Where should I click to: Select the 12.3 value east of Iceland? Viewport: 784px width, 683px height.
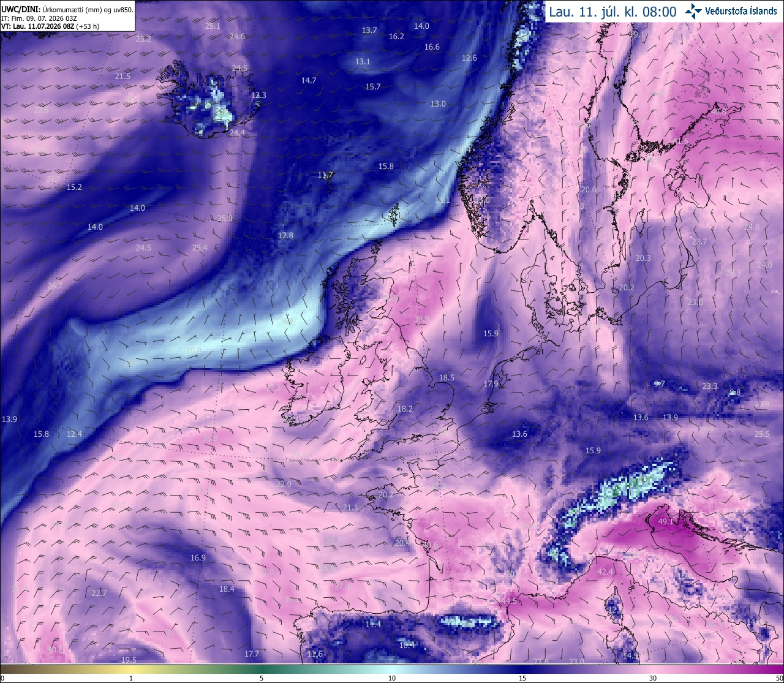tap(258, 95)
